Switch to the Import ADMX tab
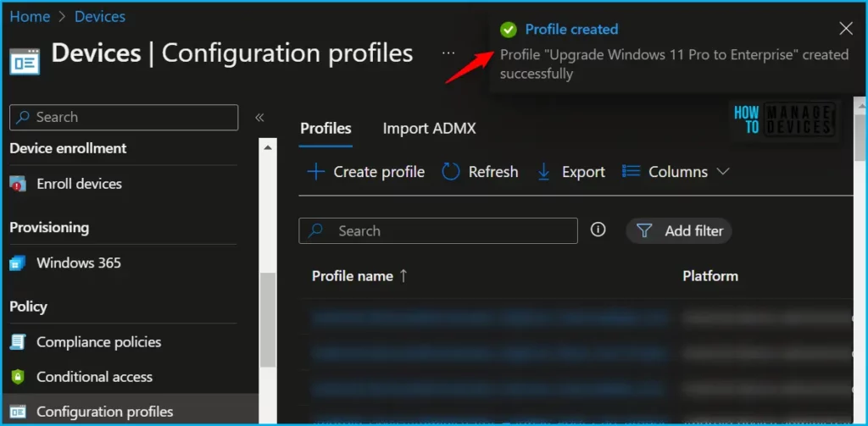The image size is (868, 426). [429, 129]
